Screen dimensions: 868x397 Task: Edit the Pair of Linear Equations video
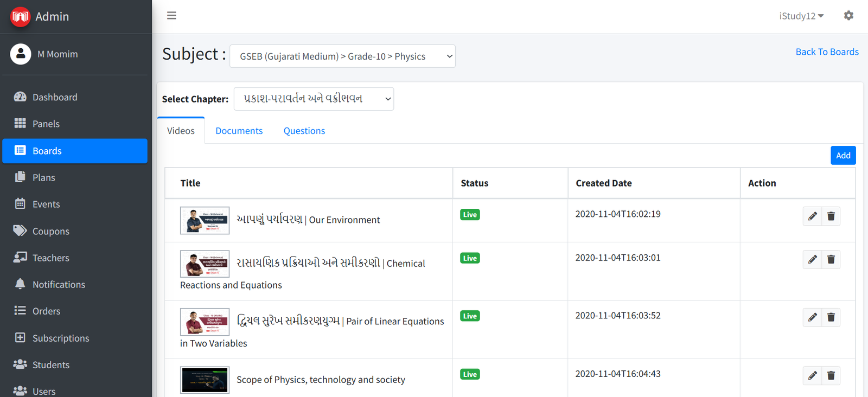(812, 317)
